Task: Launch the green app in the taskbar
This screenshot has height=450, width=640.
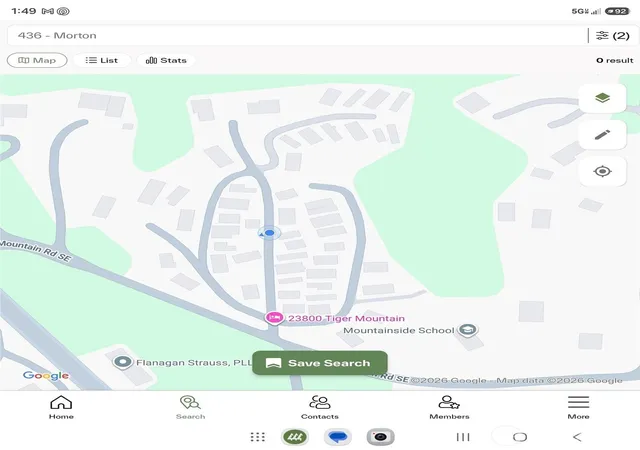Action: coord(295,437)
